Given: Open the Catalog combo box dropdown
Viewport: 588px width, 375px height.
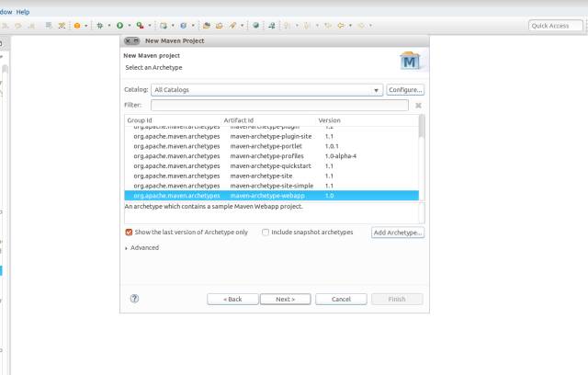Looking at the screenshot, I should tap(266, 90).
